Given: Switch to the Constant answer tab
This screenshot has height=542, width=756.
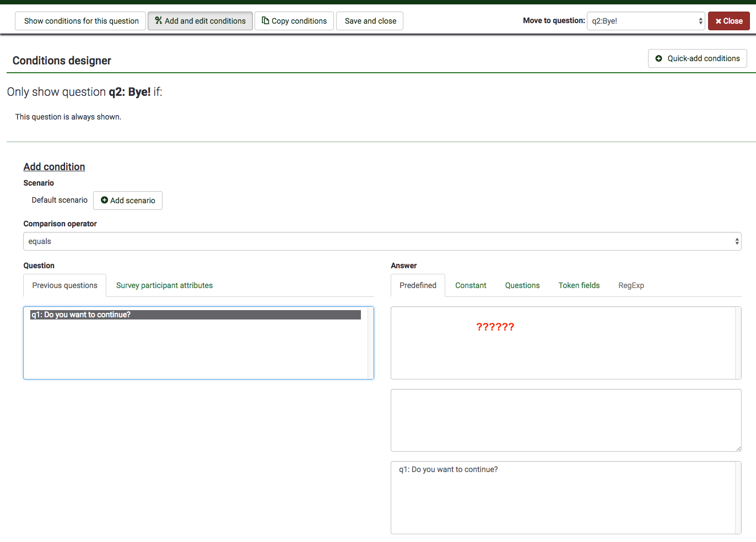Looking at the screenshot, I should click(x=471, y=285).
